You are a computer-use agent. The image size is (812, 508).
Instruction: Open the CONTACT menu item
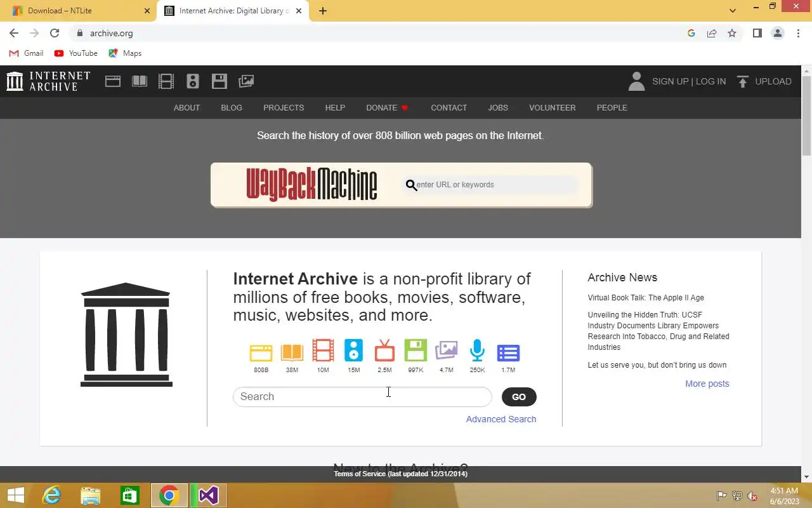pyautogui.click(x=449, y=108)
